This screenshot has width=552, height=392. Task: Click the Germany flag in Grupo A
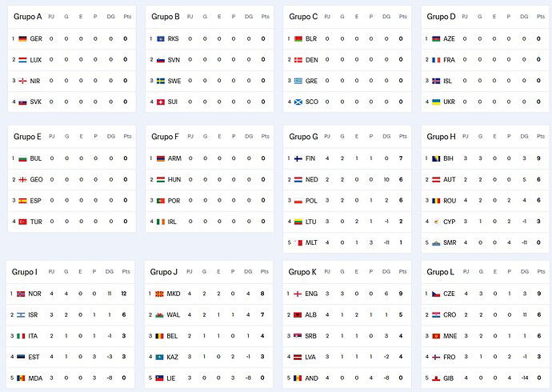point(22,38)
